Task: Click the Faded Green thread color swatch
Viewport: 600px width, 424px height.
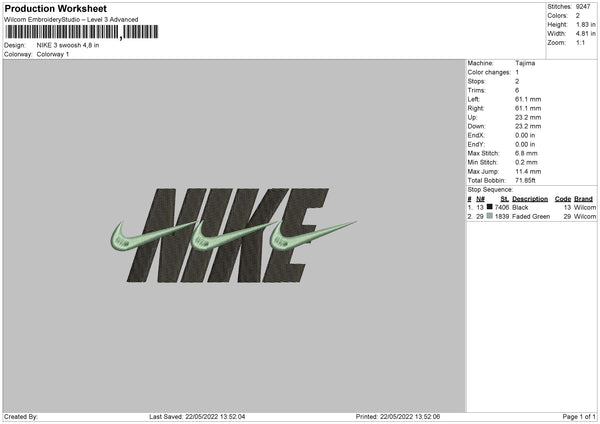Action: pyautogui.click(x=489, y=216)
